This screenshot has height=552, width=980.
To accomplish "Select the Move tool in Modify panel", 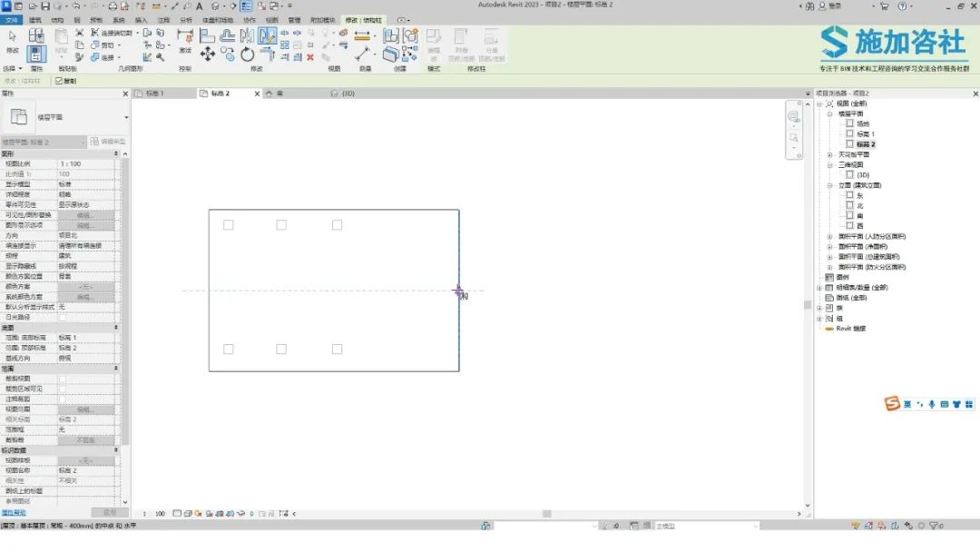I will [208, 54].
